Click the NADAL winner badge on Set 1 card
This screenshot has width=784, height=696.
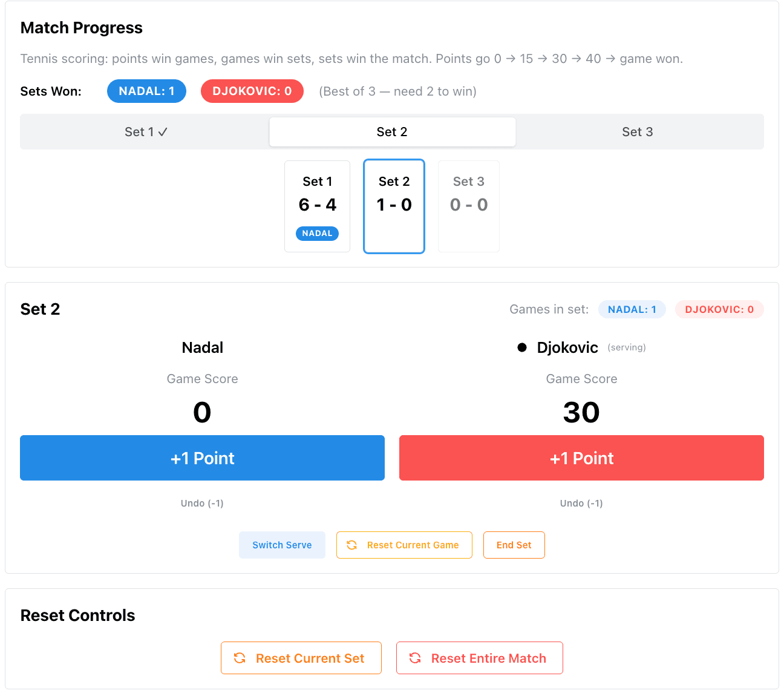click(x=317, y=233)
